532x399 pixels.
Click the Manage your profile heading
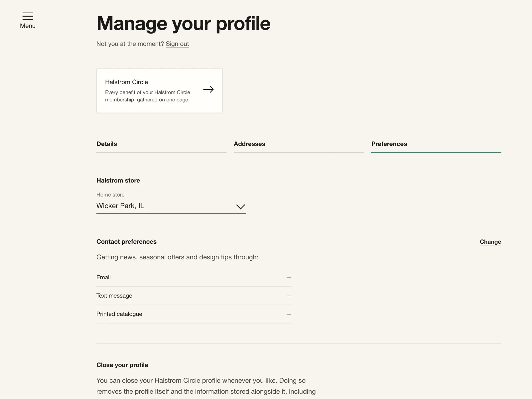(x=183, y=24)
